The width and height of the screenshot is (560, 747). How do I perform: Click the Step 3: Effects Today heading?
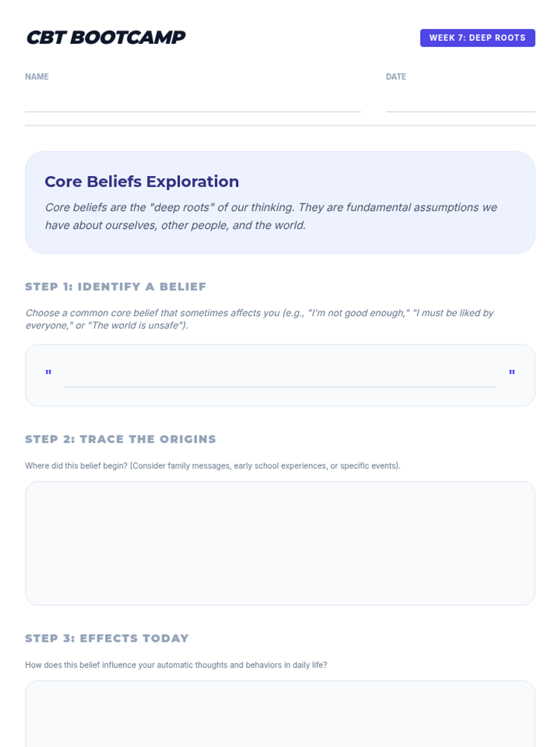coord(107,638)
